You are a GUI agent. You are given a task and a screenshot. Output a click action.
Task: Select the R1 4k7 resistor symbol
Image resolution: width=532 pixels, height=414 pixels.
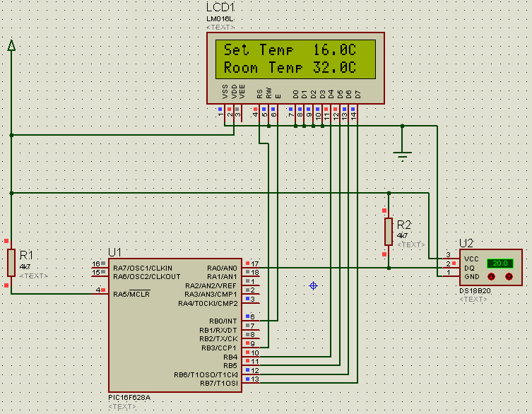click(11, 263)
